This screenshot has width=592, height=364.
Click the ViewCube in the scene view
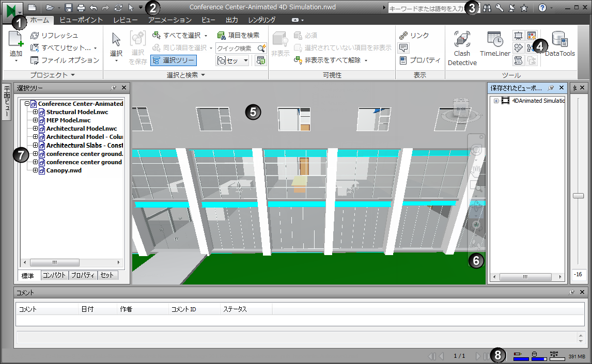click(x=461, y=108)
